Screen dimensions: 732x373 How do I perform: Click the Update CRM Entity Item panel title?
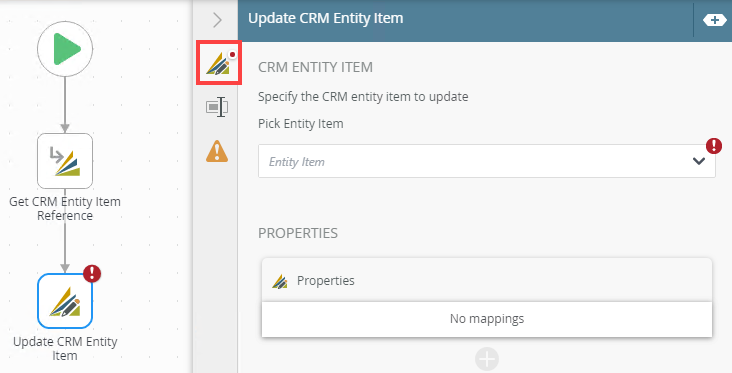click(325, 18)
